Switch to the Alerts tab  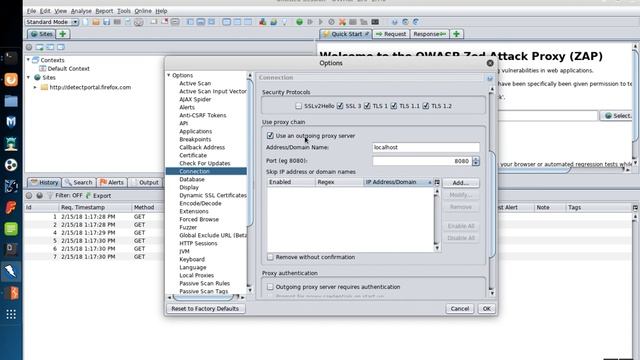pos(111,182)
